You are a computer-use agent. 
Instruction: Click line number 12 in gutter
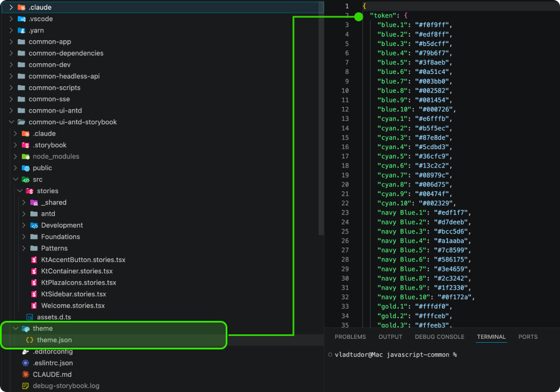click(x=345, y=109)
